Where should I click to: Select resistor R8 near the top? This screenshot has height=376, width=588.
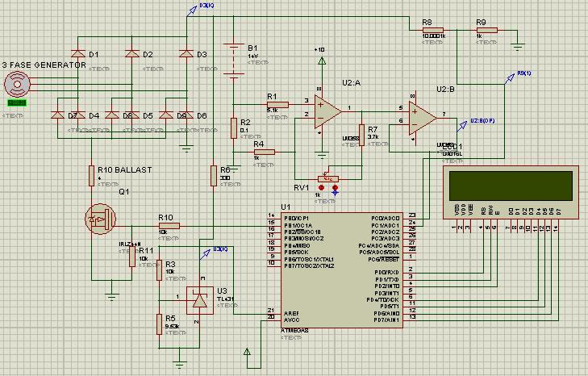(x=433, y=30)
